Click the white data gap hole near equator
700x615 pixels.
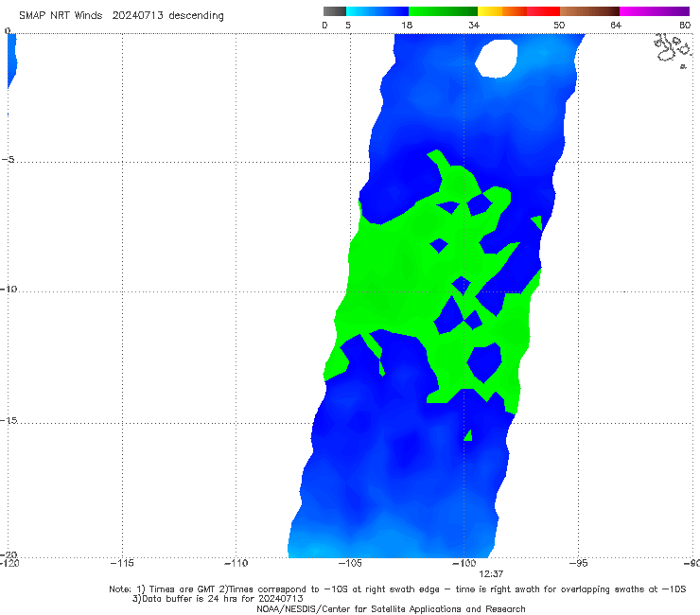click(497, 59)
